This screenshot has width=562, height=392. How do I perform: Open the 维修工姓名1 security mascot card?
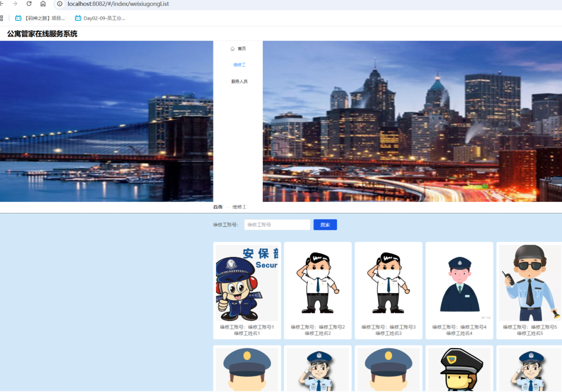pyautogui.click(x=247, y=290)
